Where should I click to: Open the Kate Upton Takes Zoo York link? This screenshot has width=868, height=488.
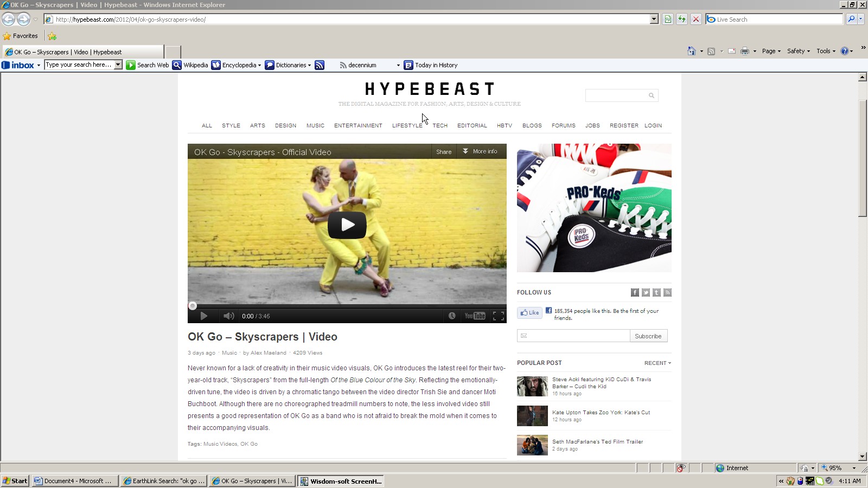click(x=601, y=413)
